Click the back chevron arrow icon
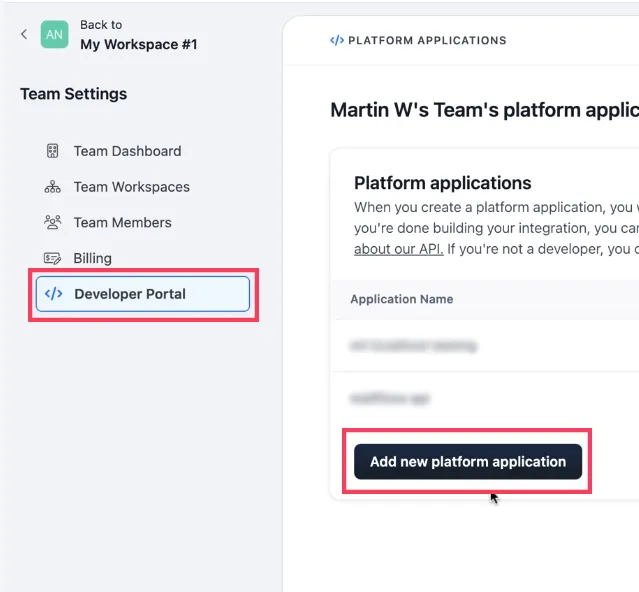The height and width of the screenshot is (592, 639). pos(24,34)
